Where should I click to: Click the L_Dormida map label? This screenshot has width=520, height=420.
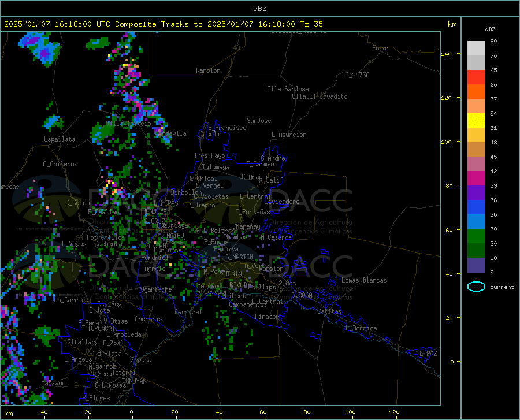(x=361, y=328)
